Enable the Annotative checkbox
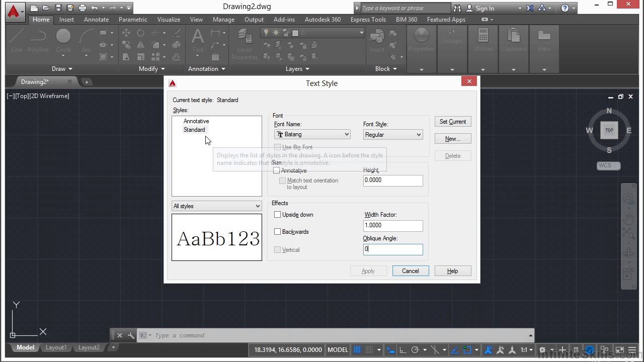 click(276, 170)
